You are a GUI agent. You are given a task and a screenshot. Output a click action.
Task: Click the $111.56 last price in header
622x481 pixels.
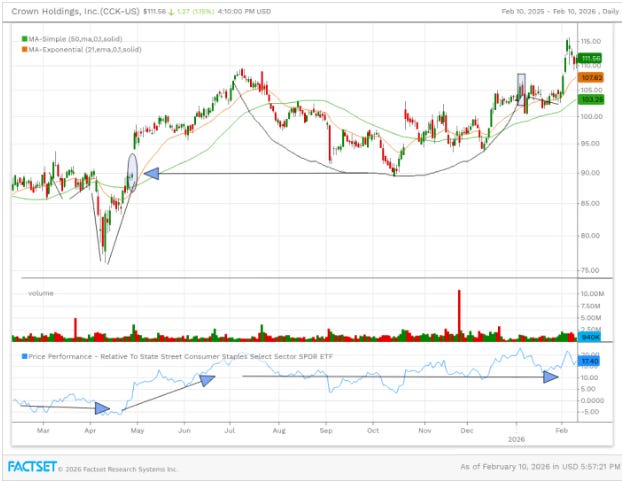(x=154, y=11)
